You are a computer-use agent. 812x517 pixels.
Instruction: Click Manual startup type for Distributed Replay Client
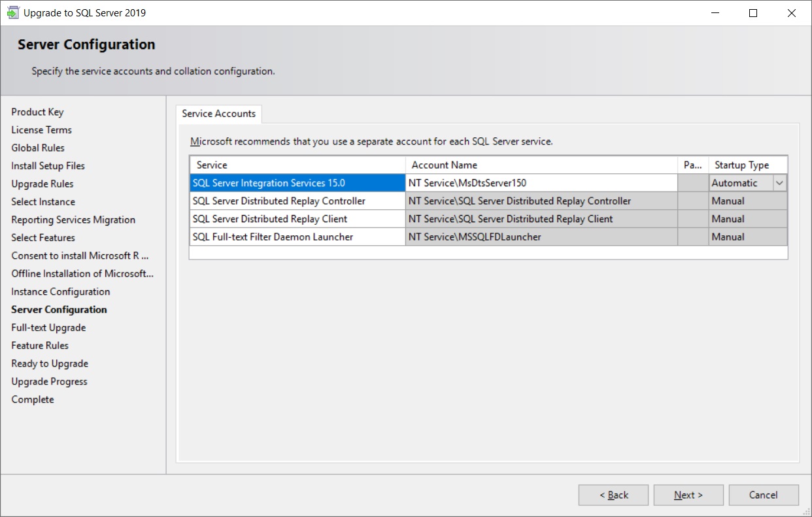[748, 219]
